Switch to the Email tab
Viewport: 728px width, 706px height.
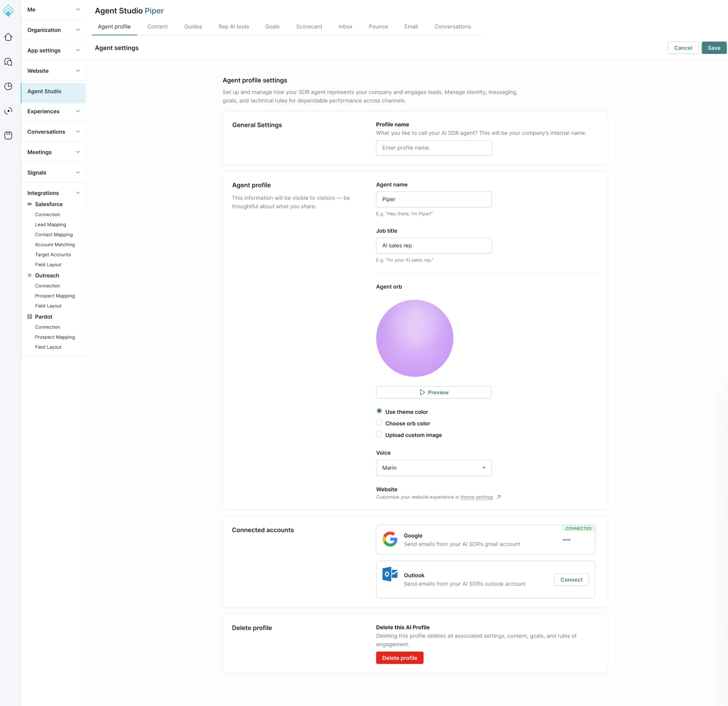click(411, 26)
